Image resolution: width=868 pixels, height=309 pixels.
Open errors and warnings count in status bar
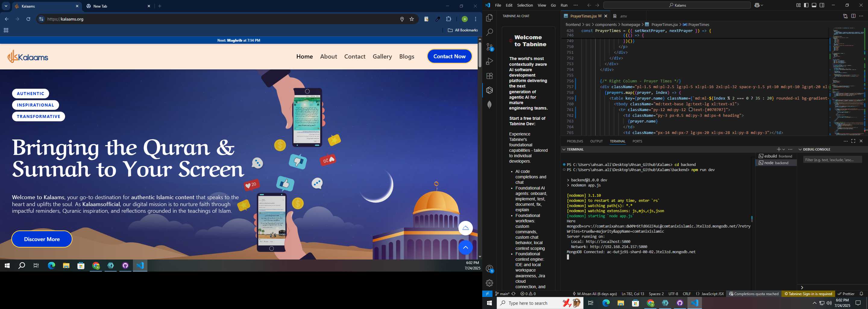pyautogui.click(x=528, y=294)
